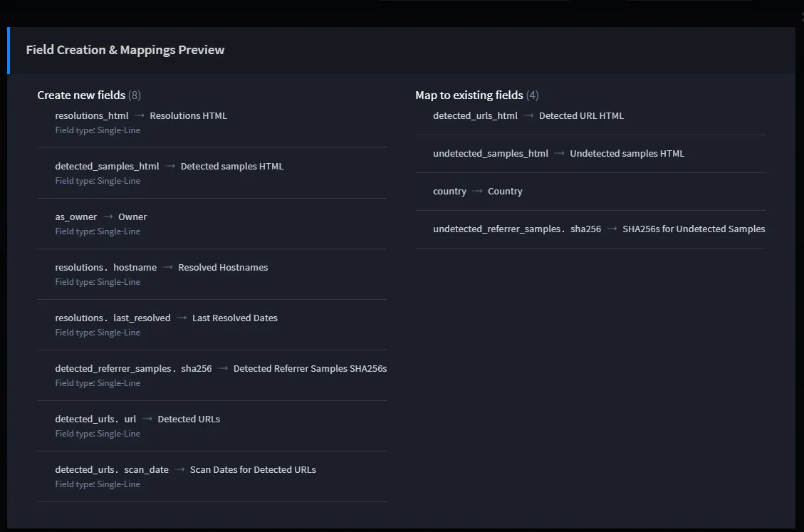Select the field type under detected_urls. scan_date
Screen dimensions: 804x532
coord(98,484)
